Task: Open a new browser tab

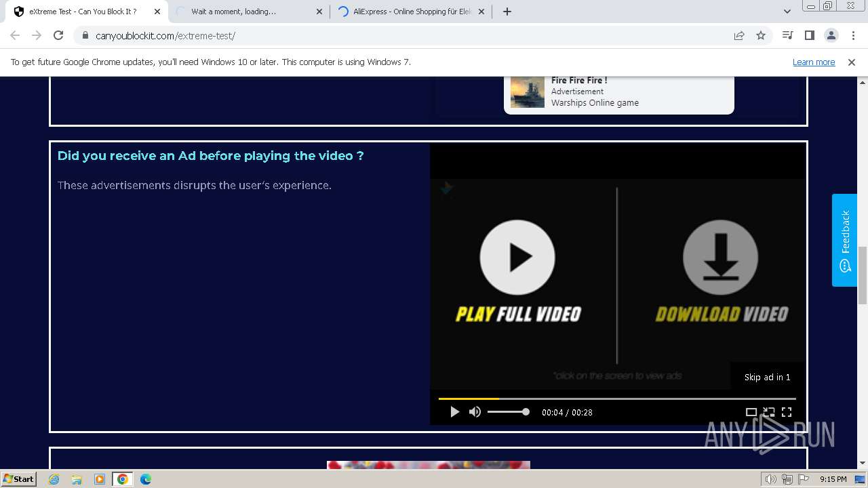Action: point(507,12)
